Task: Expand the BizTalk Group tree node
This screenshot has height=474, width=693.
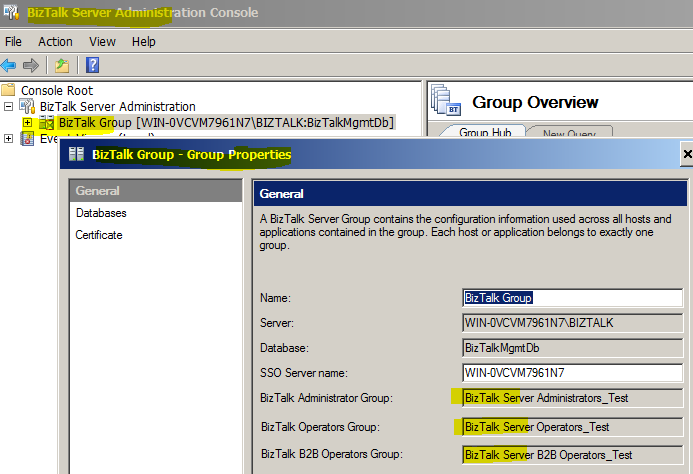Action: click(x=27, y=122)
